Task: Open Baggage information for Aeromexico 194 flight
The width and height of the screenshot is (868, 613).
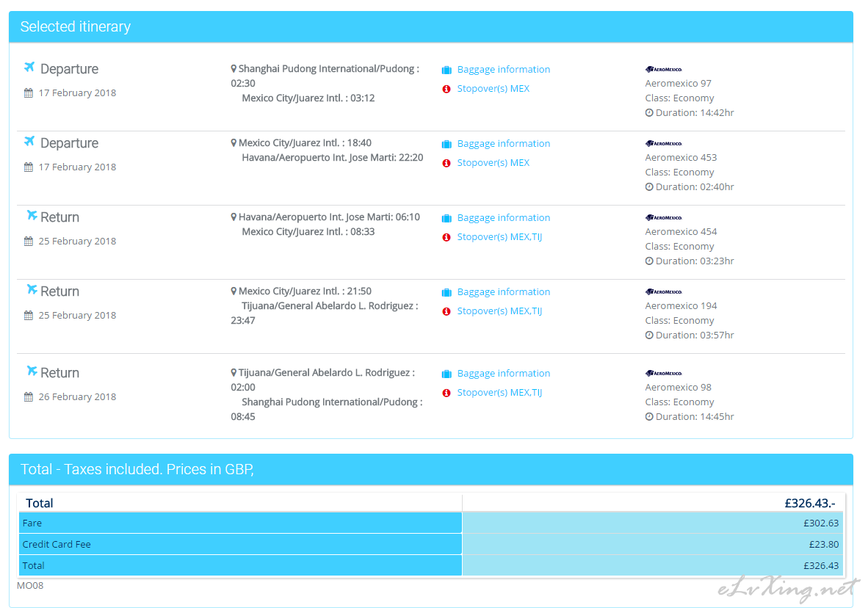Action: 503,291
